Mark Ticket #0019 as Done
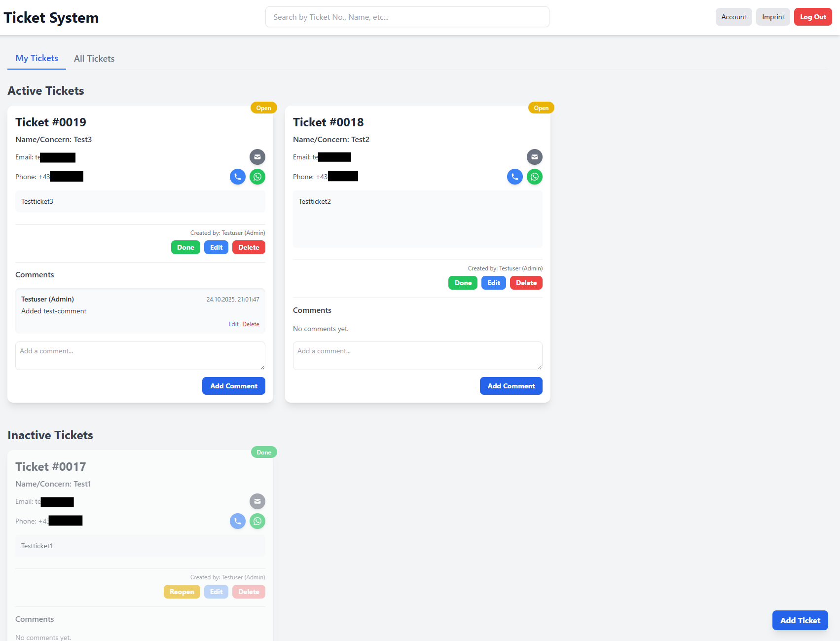Screen dimensions: 840x641 click(185, 247)
